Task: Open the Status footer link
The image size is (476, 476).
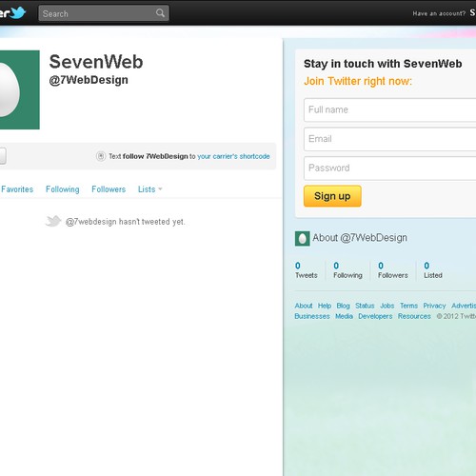Action: [365, 306]
